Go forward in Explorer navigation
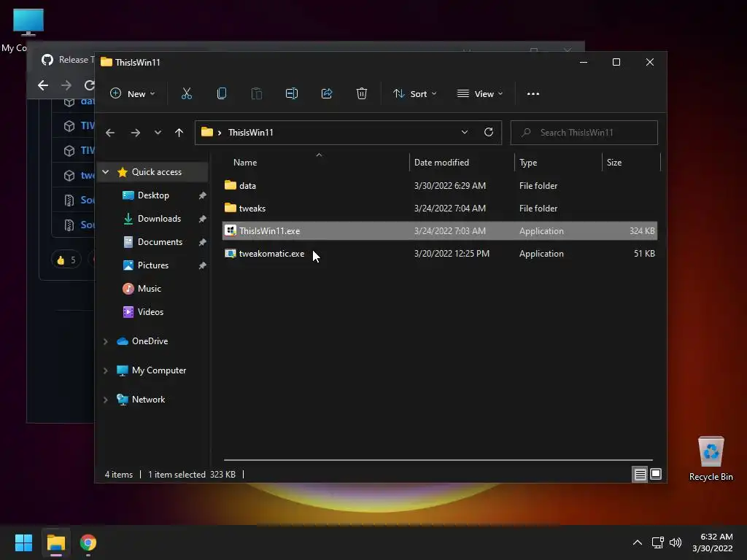 [x=135, y=133]
